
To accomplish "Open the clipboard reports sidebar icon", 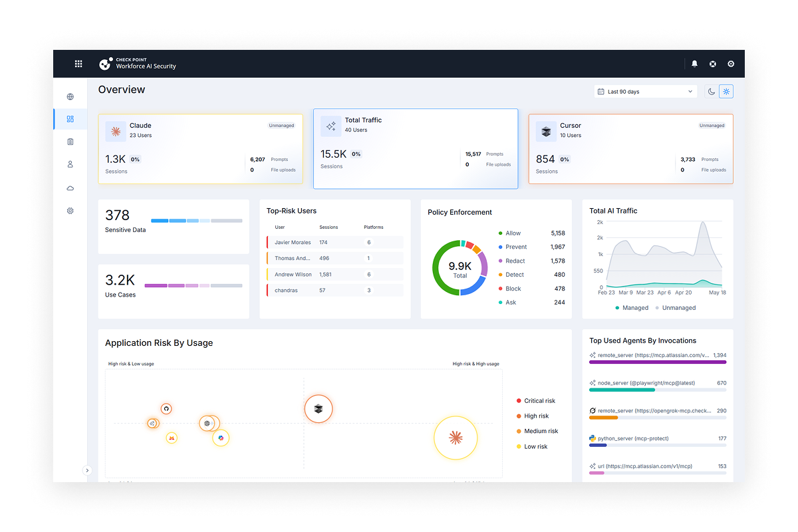I will coord(70,142).
